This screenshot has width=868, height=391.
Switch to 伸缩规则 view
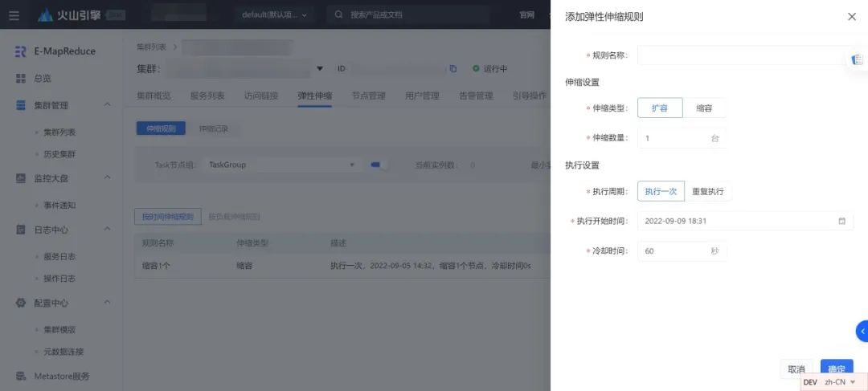point(161,128)
